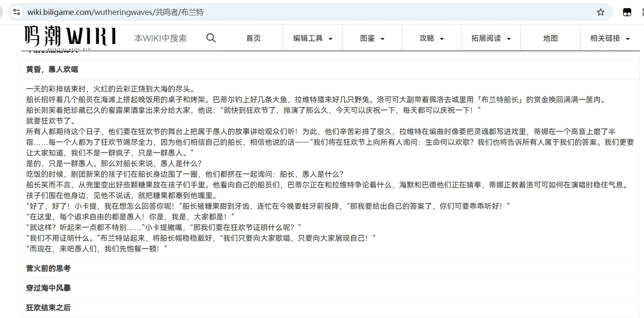
Task: Expand the 相关链接 dropdown
Action: pos(609,38)
